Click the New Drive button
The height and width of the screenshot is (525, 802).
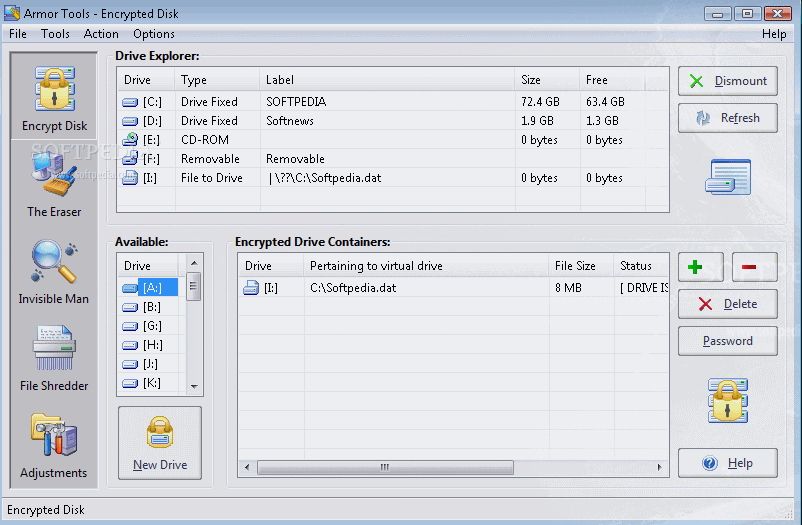pos(160,443)
